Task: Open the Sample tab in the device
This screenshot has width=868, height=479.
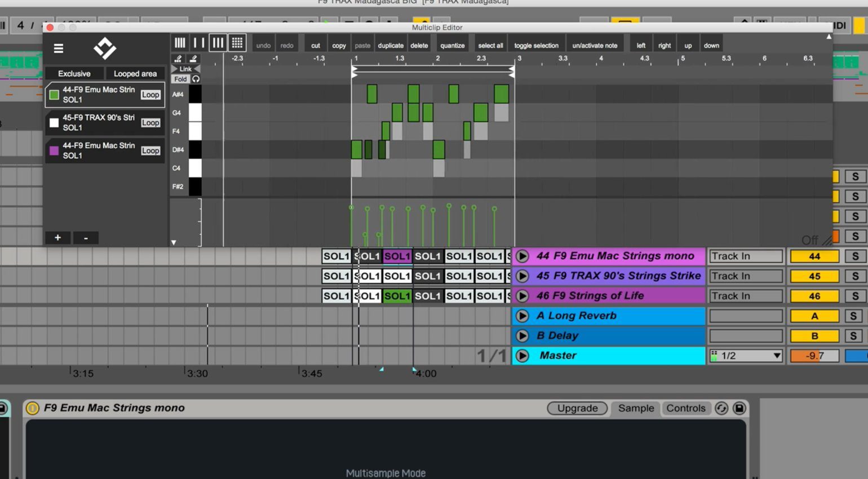Action: coord(636,408)
